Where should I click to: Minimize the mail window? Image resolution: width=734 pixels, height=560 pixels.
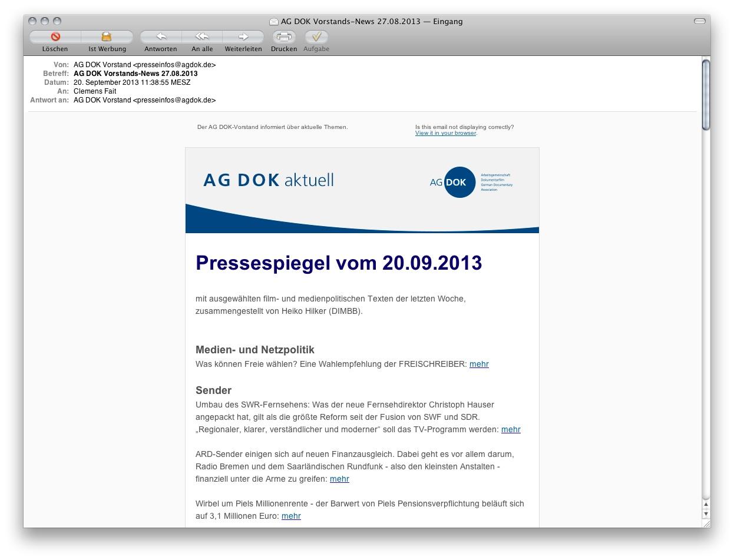coord(45,21)
